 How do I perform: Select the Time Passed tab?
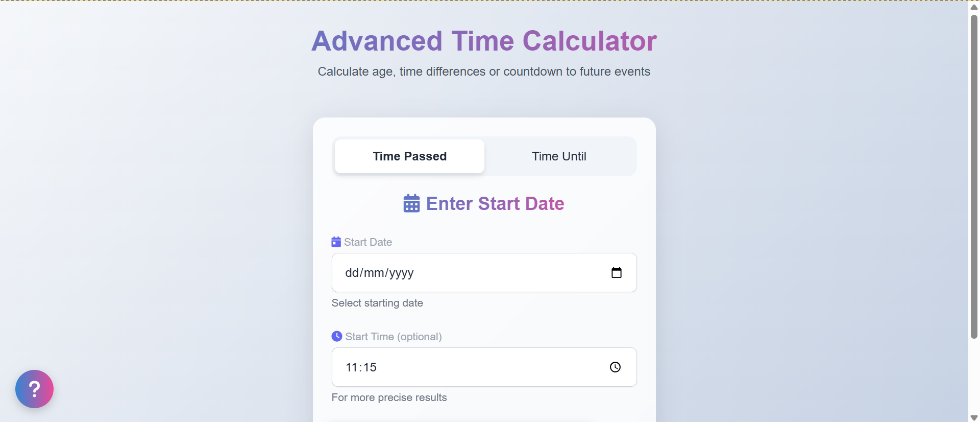tap(409, 156)
